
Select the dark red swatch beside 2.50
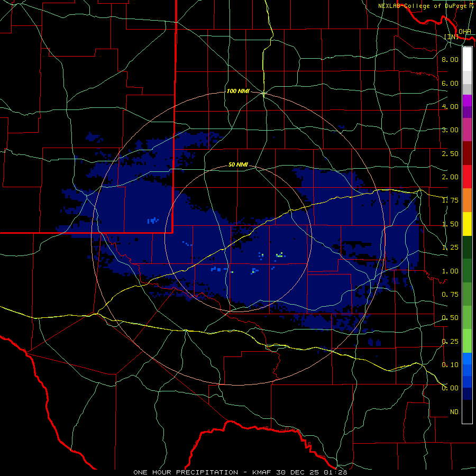click(x=467, y=153)
